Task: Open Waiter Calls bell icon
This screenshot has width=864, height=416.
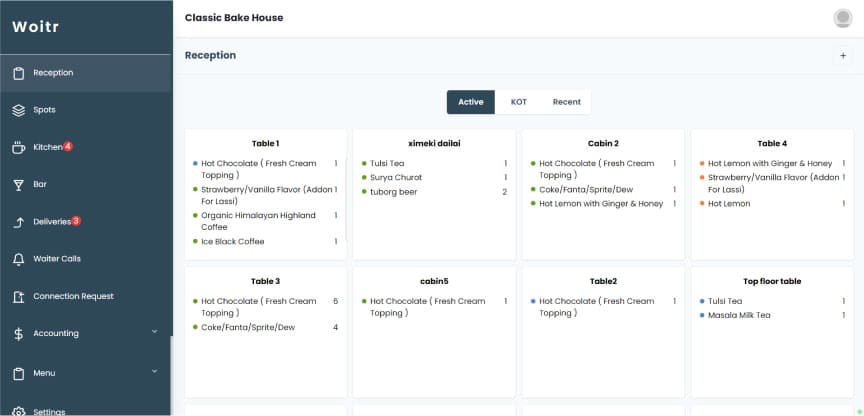Action: click(x=18, y=259)
